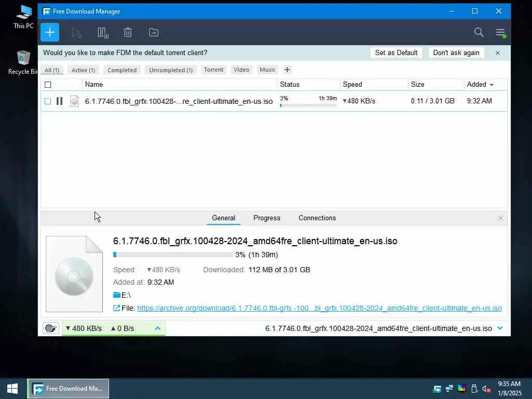
Task: Toggle the select all downloads checkbox
Action: (48, 85)
